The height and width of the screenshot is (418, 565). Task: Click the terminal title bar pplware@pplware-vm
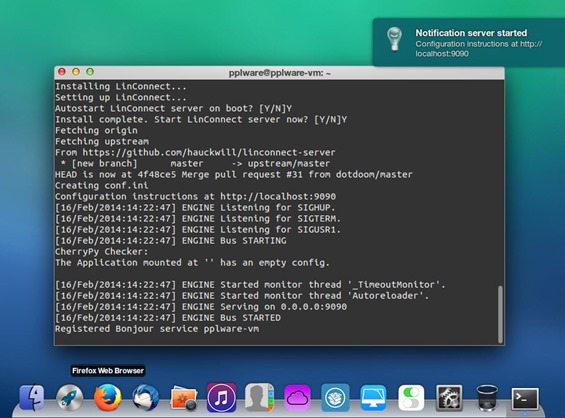coord(279,73)
